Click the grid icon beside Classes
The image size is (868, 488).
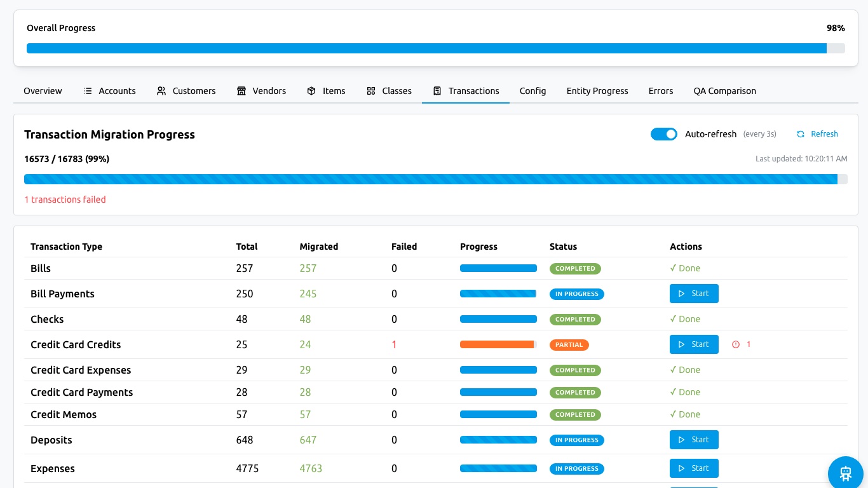pos(371,91)
